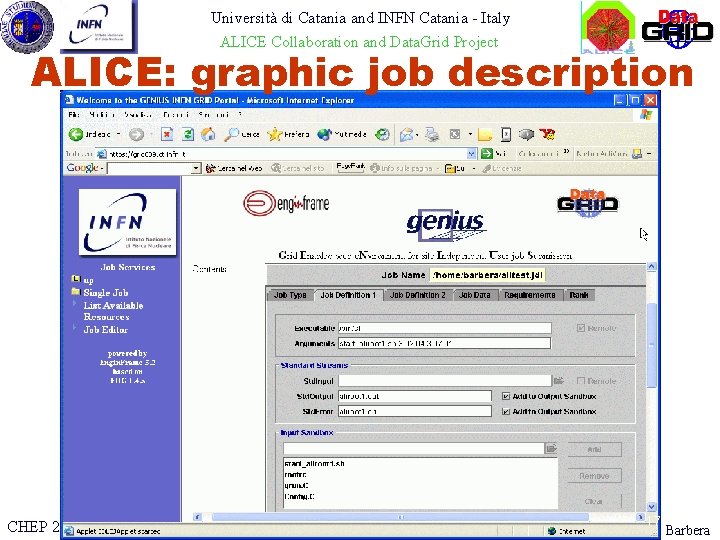Click the Print icon in toolbar
720x540 pixels.
click(432, 134)
